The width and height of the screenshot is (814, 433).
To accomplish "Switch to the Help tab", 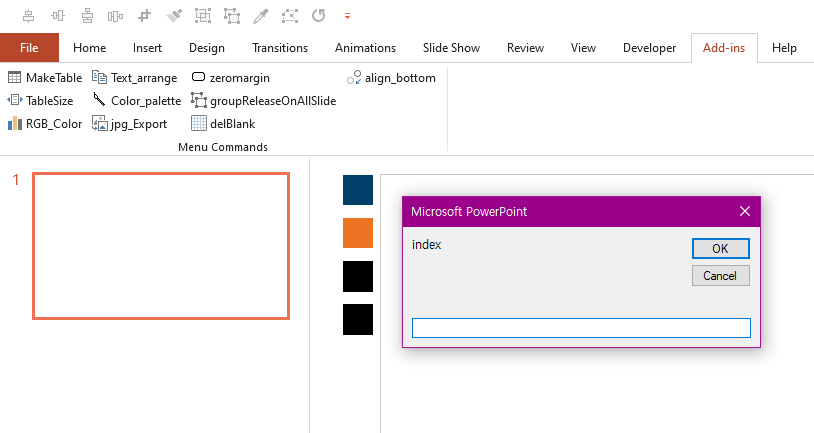I will tap(784, 48).
